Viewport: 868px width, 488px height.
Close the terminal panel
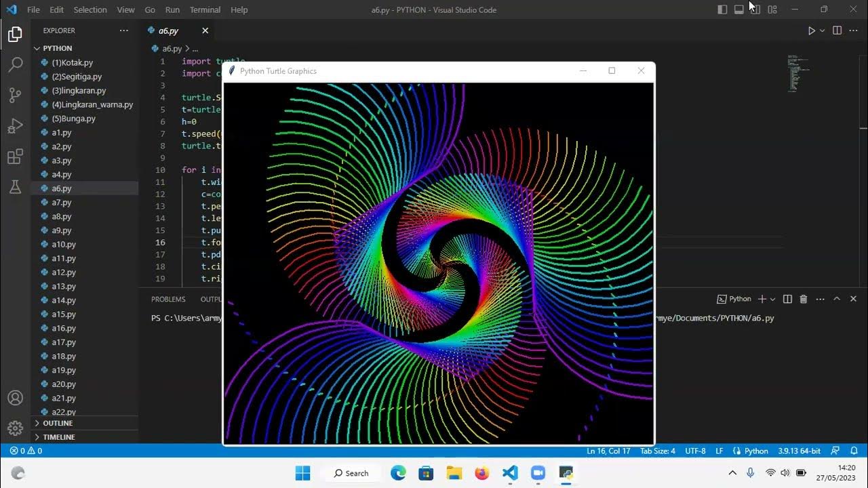coord(853,299)
